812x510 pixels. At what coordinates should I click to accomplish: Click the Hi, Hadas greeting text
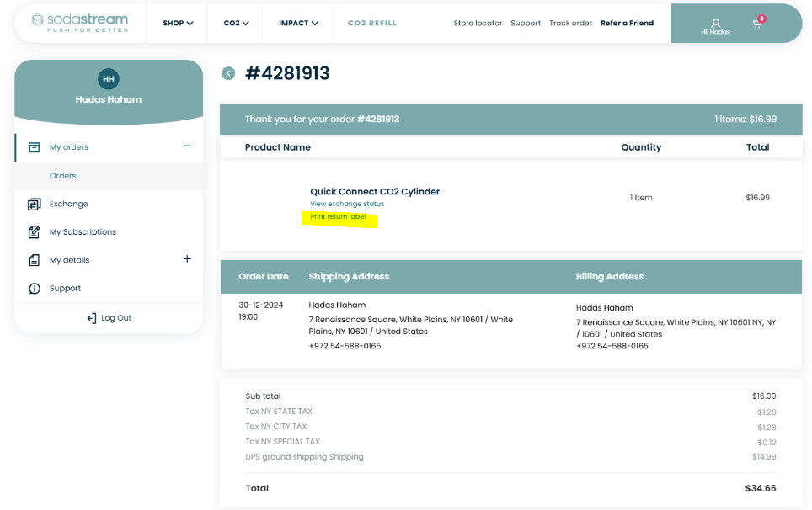(x=715, y=32)
